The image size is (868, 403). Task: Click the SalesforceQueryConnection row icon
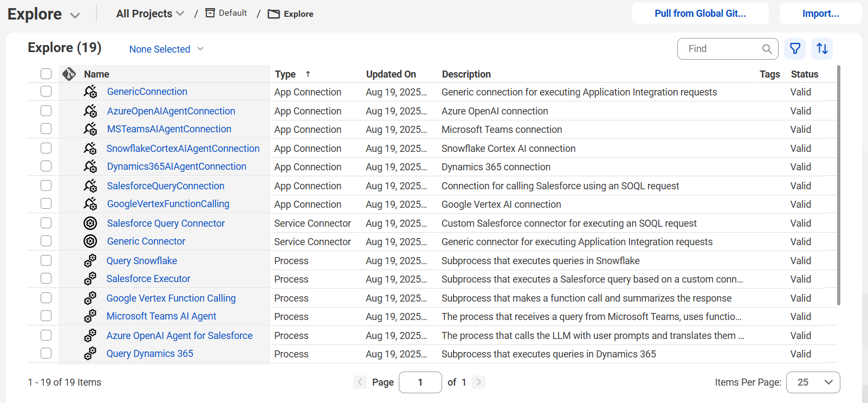(x=90, y=186)
